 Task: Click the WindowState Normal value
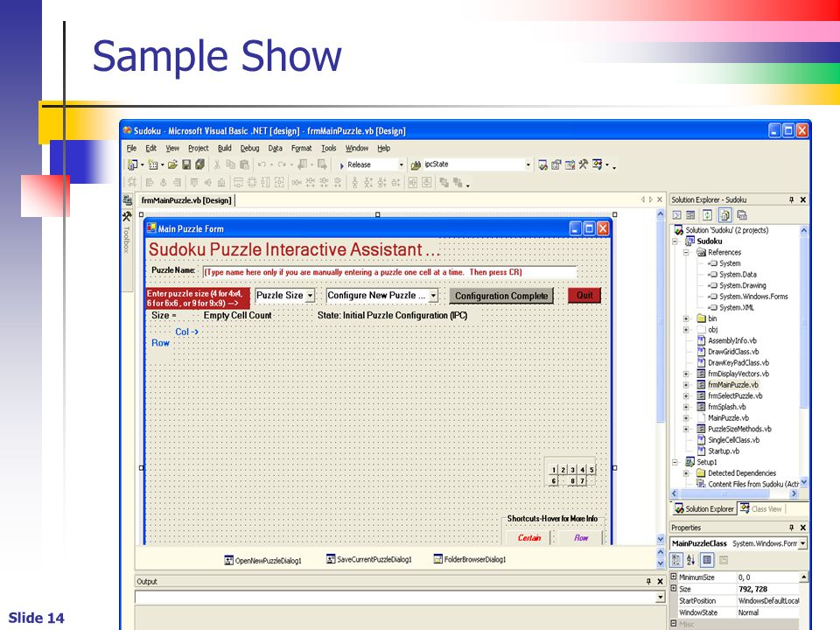click(x=767, y=612)
